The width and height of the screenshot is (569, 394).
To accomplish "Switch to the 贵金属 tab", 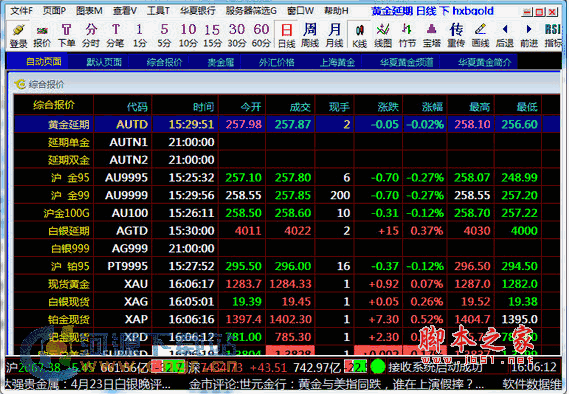I will tap(221, 62).
